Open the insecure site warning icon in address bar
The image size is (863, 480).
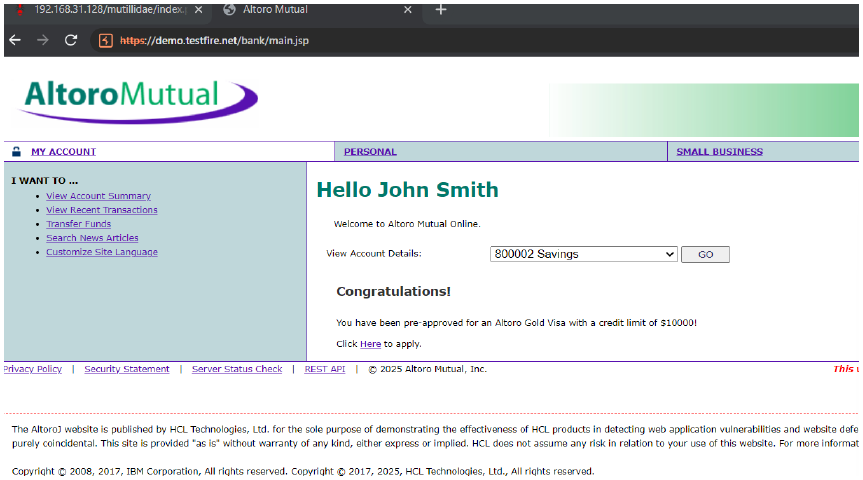tap(106, 40)
